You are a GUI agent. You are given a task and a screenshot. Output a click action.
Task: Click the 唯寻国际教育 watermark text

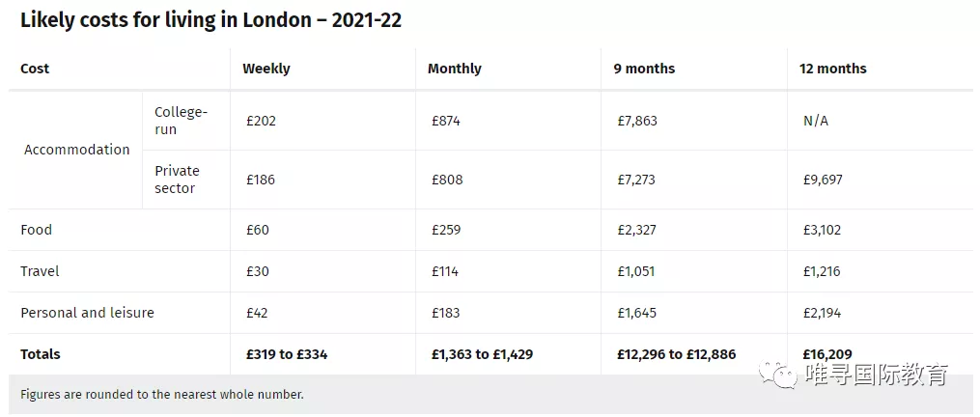click(876, 374)
